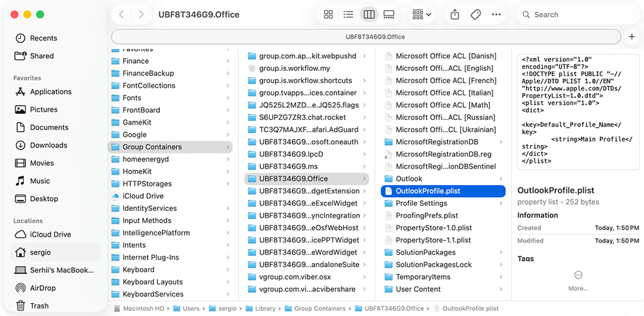Expand the HomeKit folder chevron
The image size is (644, 316).
(x=228, y=172)
